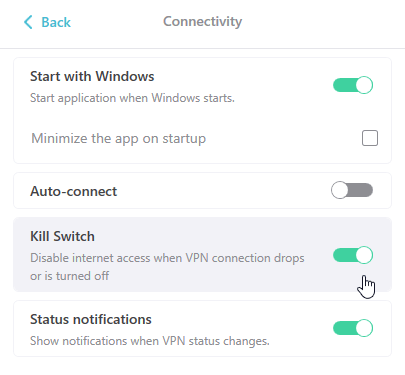Click the Kill Switch description text
The height and width of the screenshot is (375, 405).
pyautogui.click(x=167, y=267)
